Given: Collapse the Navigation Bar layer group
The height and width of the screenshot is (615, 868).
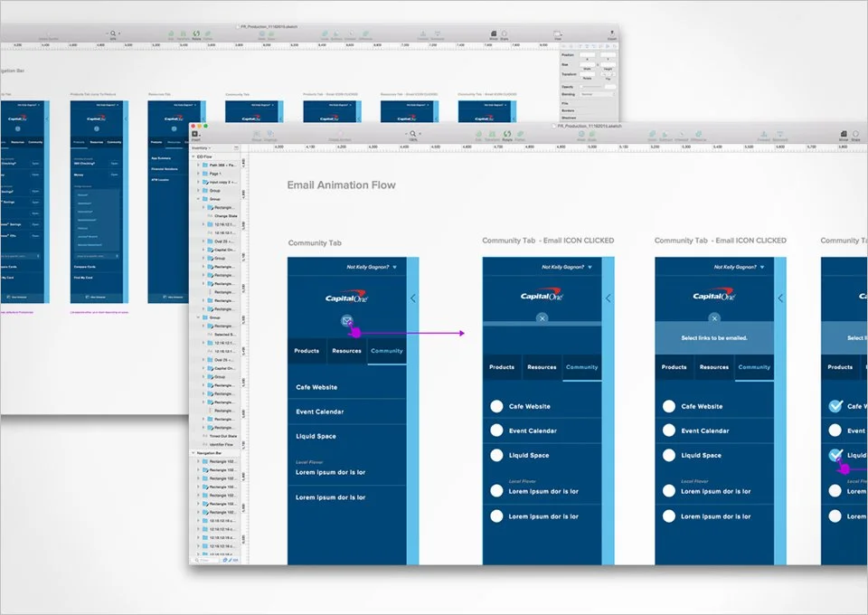Looking at the screenshot, I should click(x=193, y=453).
